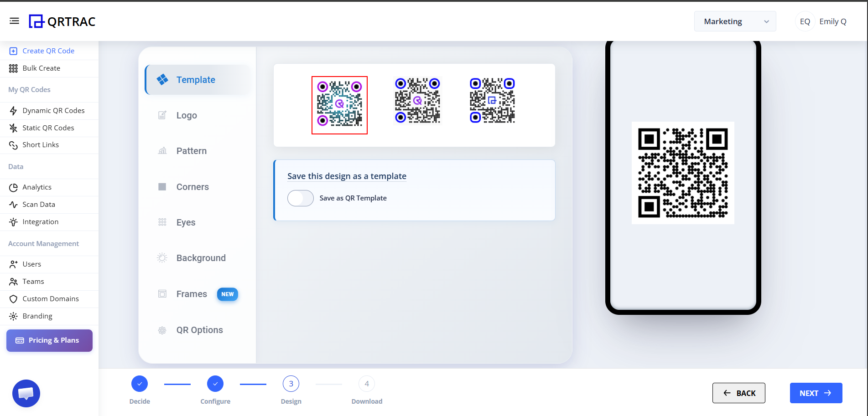The height and width of the screenshot is (416, 868).
Task: Click the Frames section frame icon
Action: click(x=162, y=294)
